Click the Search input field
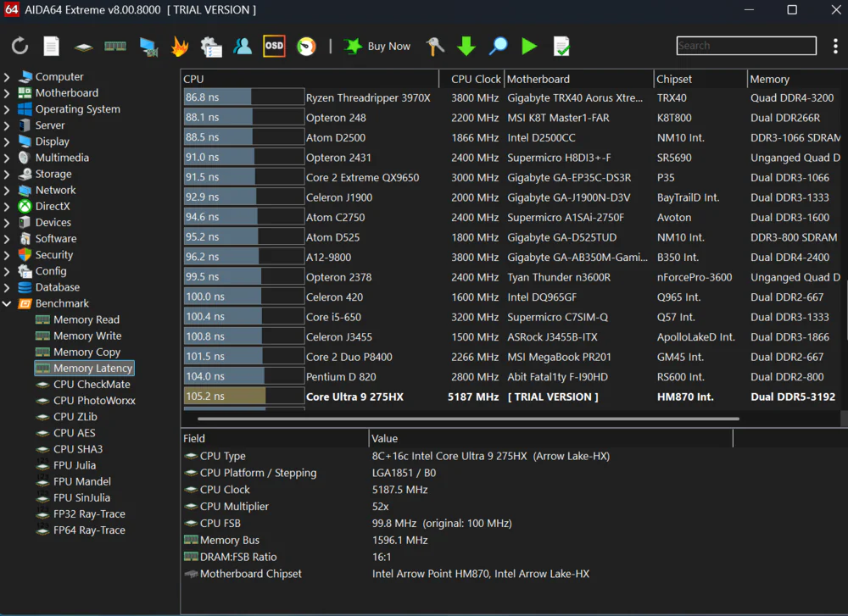The height and width of the screenshot is (616, 848). [x=746, y=46]
